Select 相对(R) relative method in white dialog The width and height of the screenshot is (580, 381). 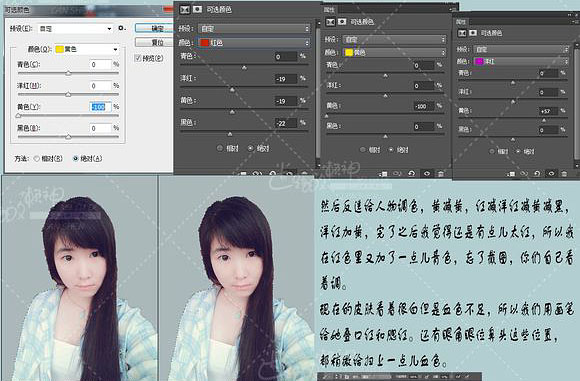(37, 159)
